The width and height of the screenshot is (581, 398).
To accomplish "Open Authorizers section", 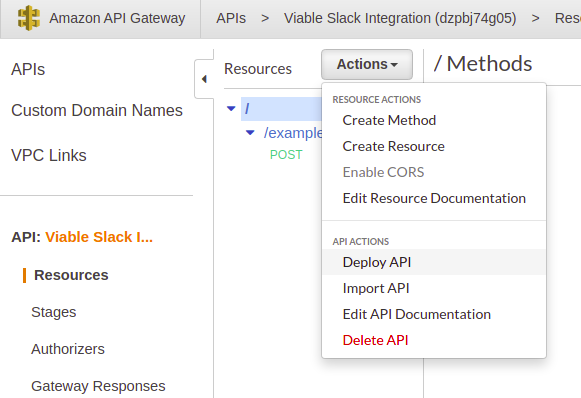I will click(x=68, y=349).
